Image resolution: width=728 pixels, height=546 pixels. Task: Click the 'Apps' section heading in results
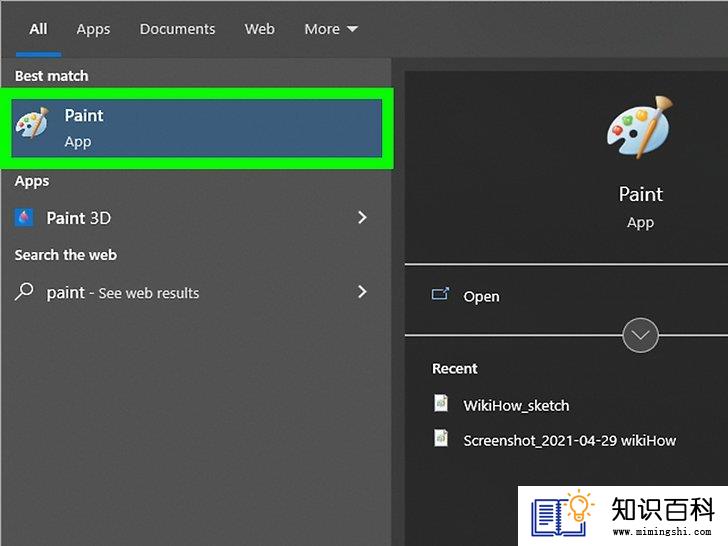coord(32,181)
